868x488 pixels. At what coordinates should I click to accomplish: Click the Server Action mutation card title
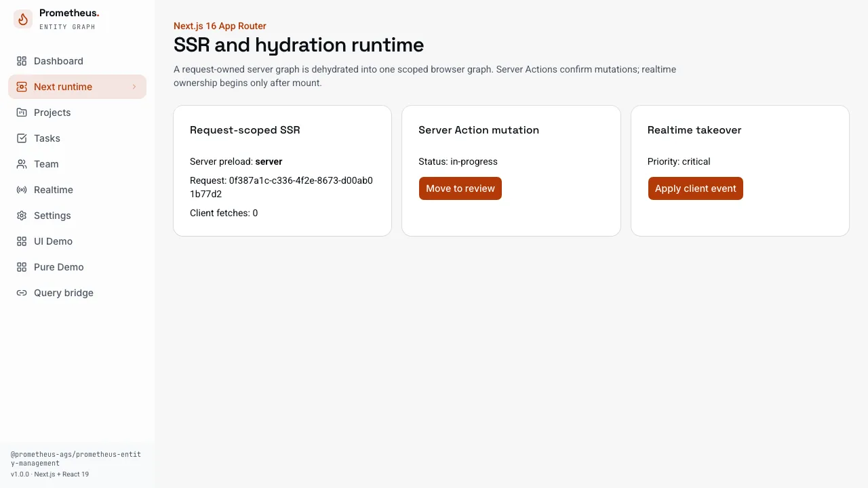click(479, 130)
